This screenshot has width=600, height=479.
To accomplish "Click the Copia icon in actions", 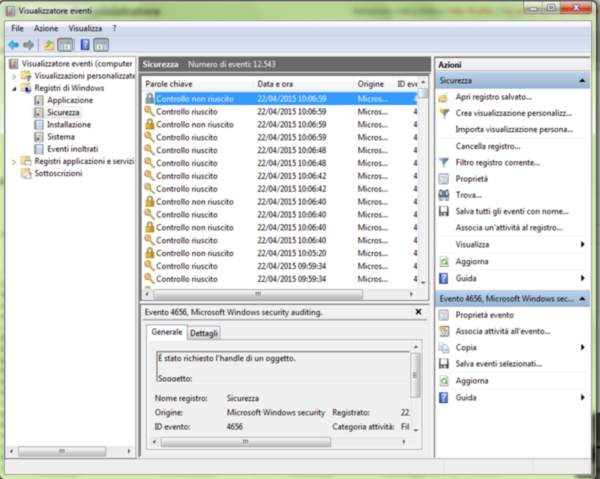I will click(443, 347).
